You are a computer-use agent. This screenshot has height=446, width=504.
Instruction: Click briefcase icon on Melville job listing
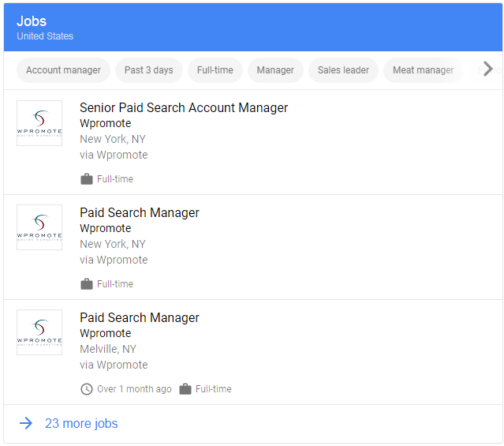click(x=185, y=388)
